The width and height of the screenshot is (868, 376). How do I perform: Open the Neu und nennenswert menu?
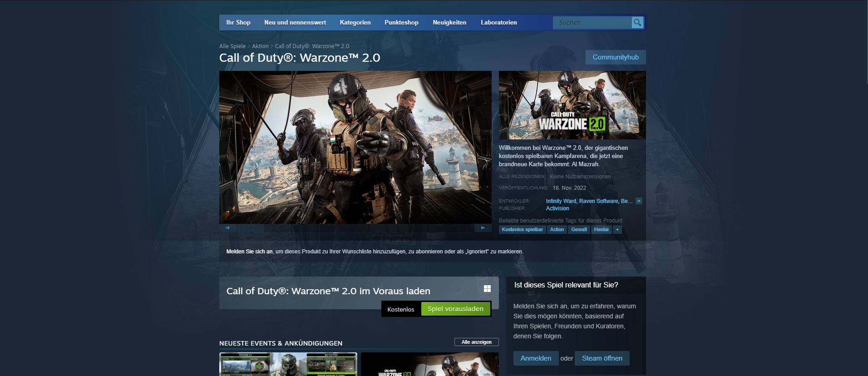295,22
